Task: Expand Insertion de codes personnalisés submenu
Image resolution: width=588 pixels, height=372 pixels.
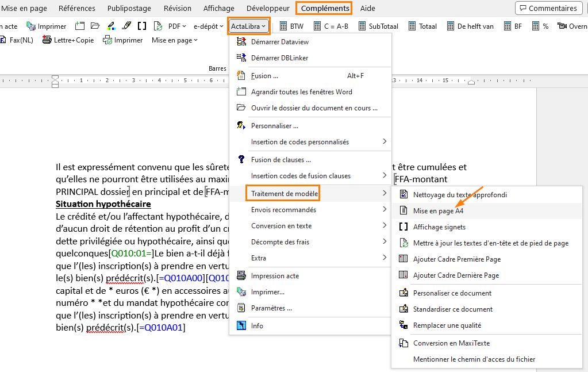Action: [x=310, y=142]
